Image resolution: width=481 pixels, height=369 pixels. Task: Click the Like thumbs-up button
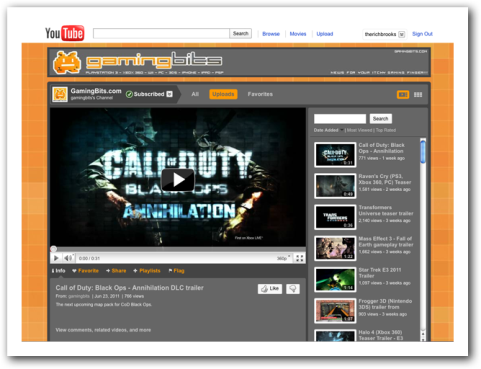pyautogui.click(x=270, y=289)
